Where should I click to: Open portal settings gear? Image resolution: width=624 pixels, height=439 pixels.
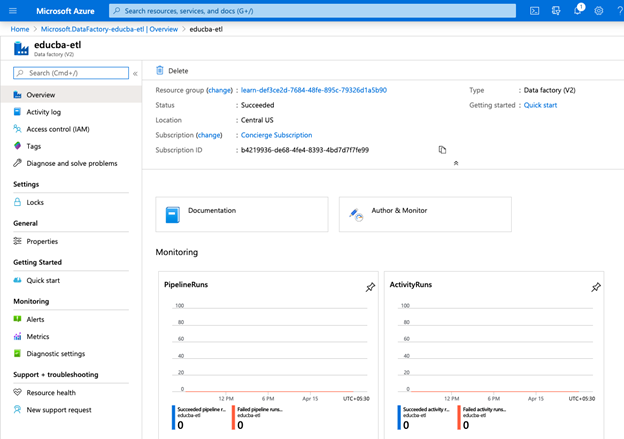point(599,11)
